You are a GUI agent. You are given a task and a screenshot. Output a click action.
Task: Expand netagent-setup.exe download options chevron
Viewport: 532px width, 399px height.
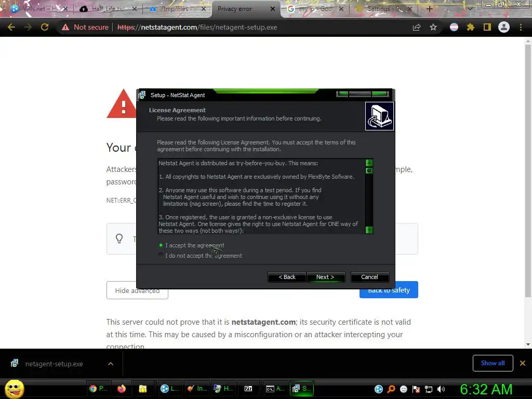[111, 364]
